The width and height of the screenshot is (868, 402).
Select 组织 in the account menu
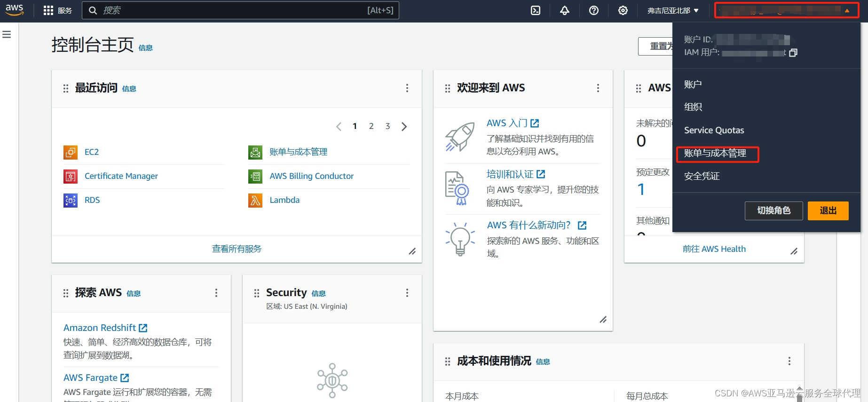pos(693,107)
